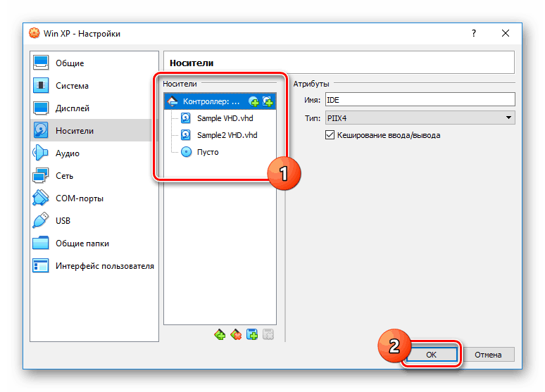545x392 pixels.
Task: Toggle Кеширование ввода/вывода checkbox
Action: tap(330, 135)
